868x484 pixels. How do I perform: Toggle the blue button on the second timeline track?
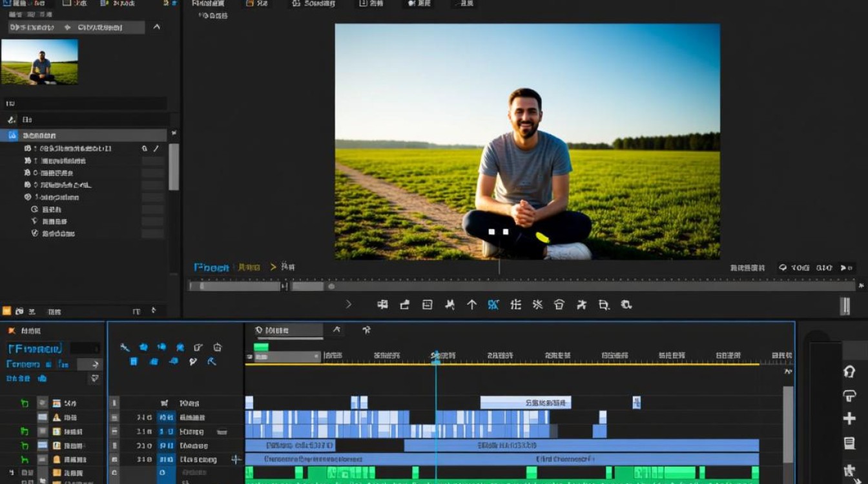click(166, 418)
